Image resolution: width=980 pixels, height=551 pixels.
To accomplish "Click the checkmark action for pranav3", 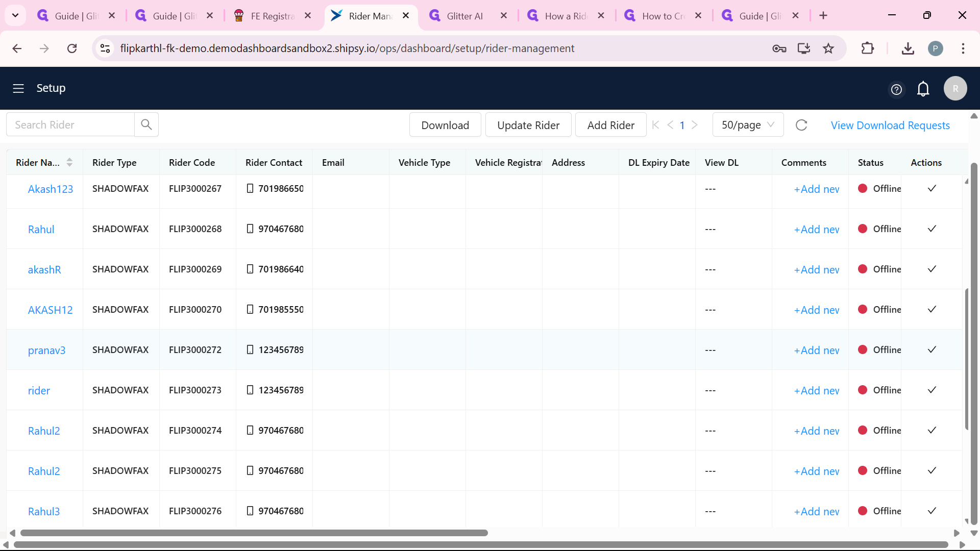I will [x=932, y=349].
